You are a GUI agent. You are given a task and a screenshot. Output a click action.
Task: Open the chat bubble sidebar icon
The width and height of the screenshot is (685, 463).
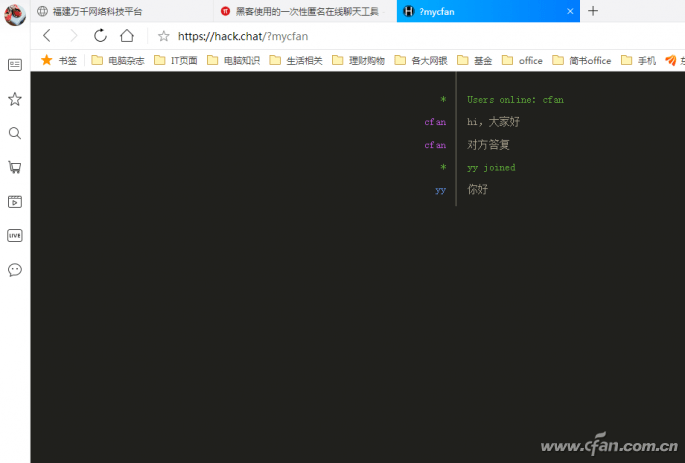click(x=15, y=270)
